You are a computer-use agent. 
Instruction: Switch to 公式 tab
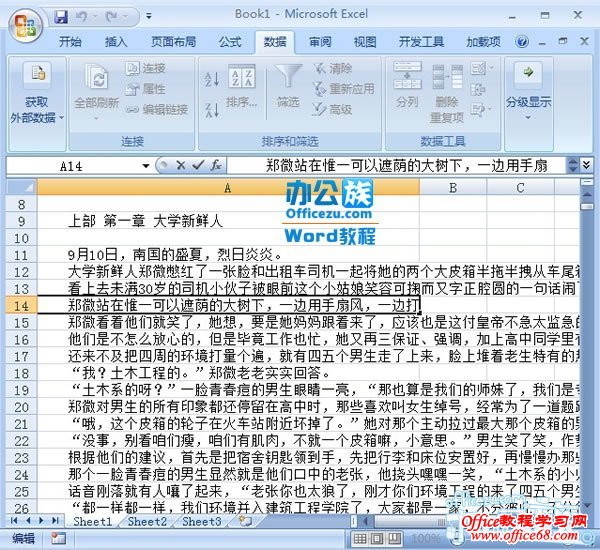230,41
